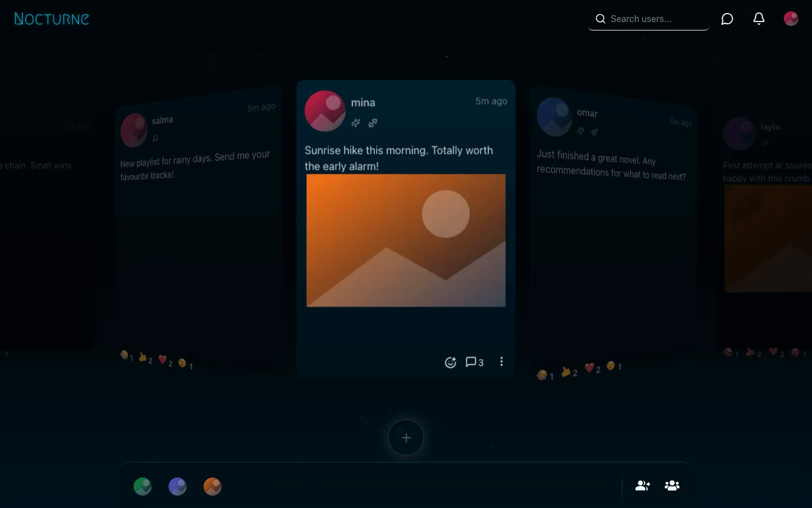Click the search magnifier icon
Image resolution: width=812 pixels, height=508 pixels.
tap(601, 19)
